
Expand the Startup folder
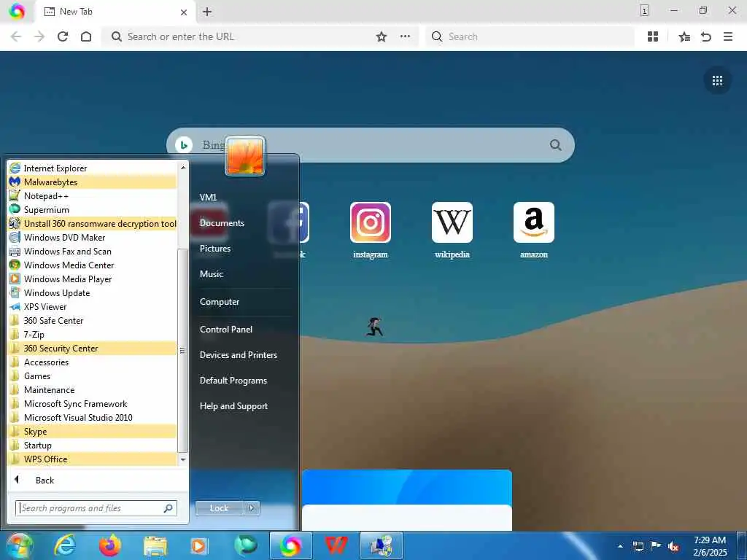coord(92,446)
